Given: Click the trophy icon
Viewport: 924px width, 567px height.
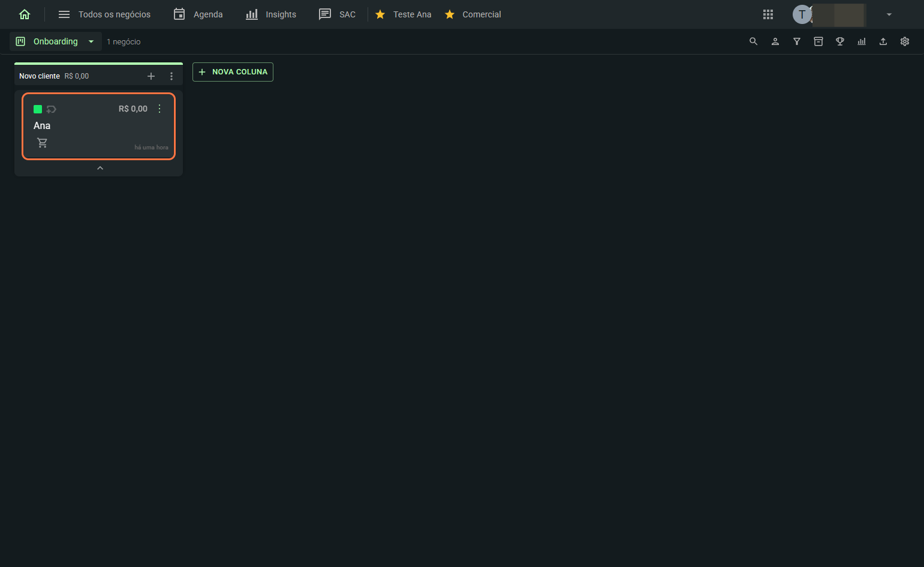Looking at the screenshot, I should (x=840, y=41).
